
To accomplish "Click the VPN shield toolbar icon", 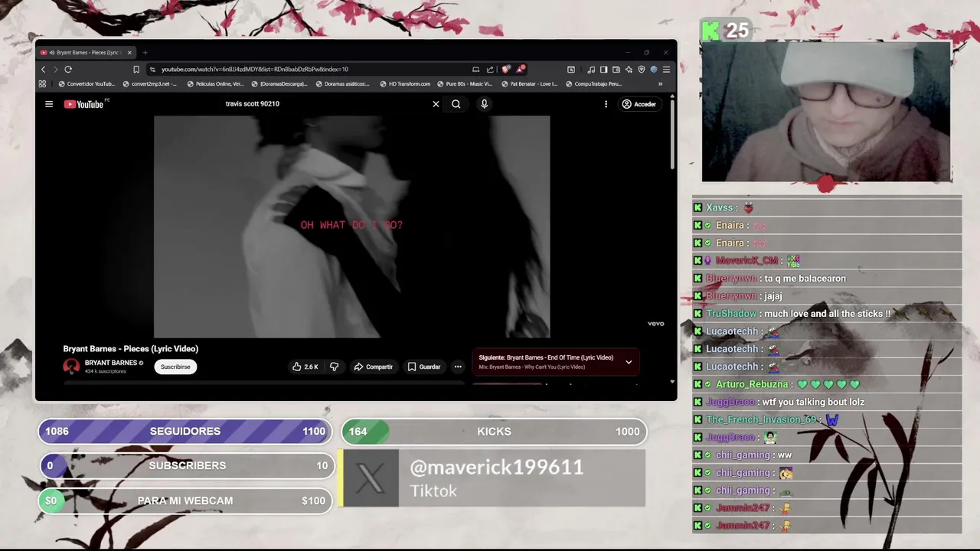I will (x=642, y=69).
